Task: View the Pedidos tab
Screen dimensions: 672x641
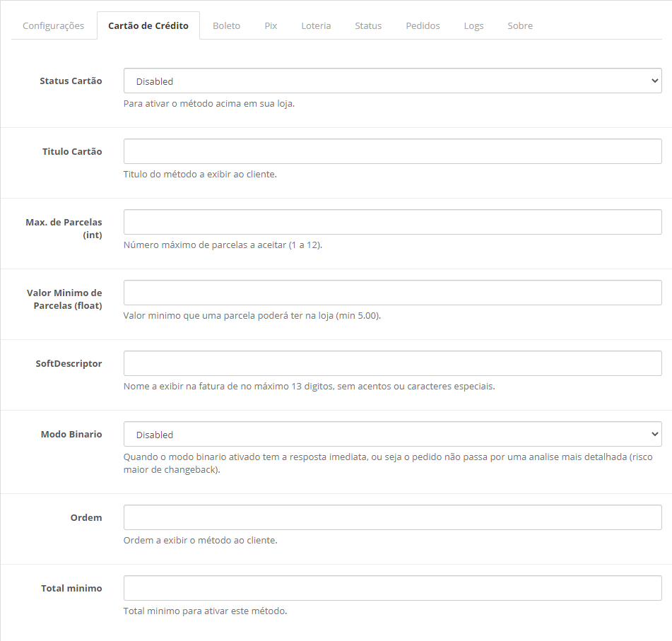Action: tap(423, 25)
